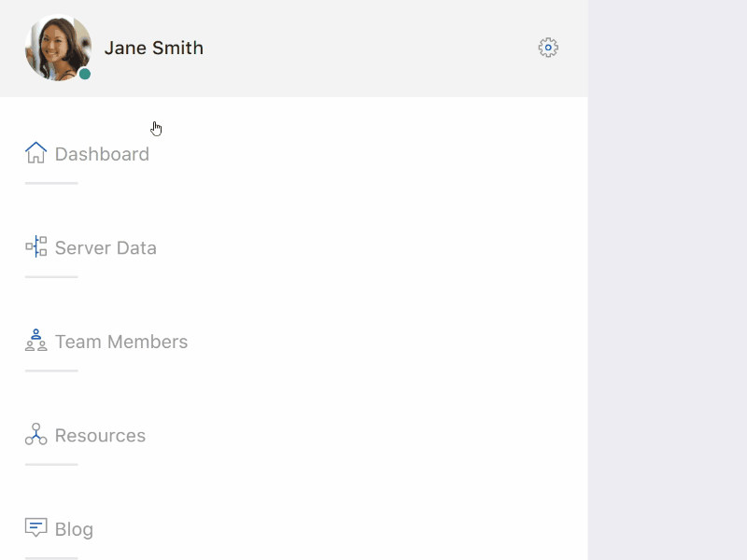Go to the Team Members text label
Image resolution: width=747 pixels, height=560 pixels.
(121, 342)
